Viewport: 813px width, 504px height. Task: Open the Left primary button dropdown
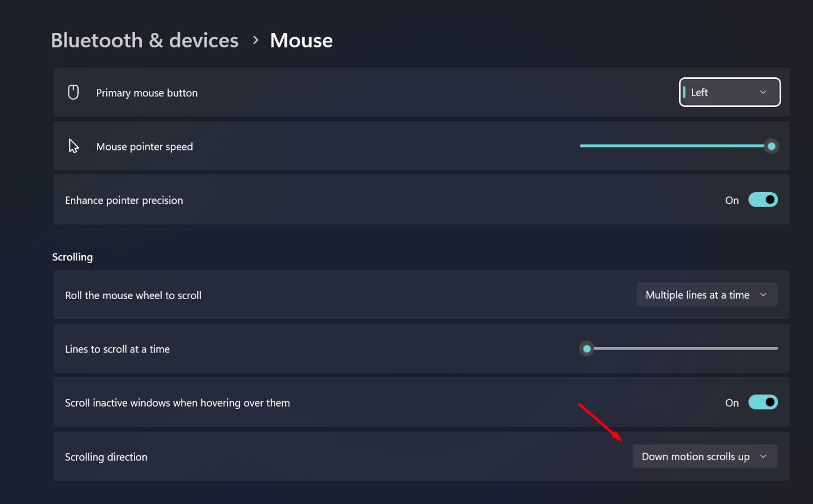pos(729,93)
